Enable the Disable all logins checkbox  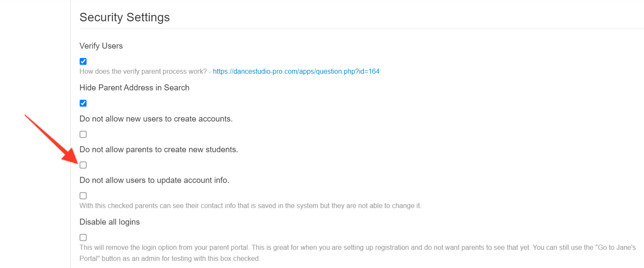[x=83, y=237]
